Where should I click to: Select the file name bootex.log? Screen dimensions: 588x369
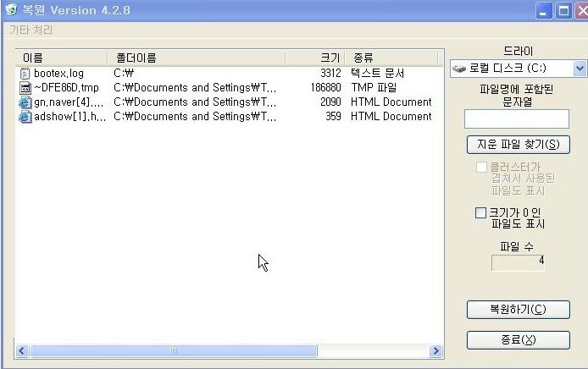[x=58, y=74]
